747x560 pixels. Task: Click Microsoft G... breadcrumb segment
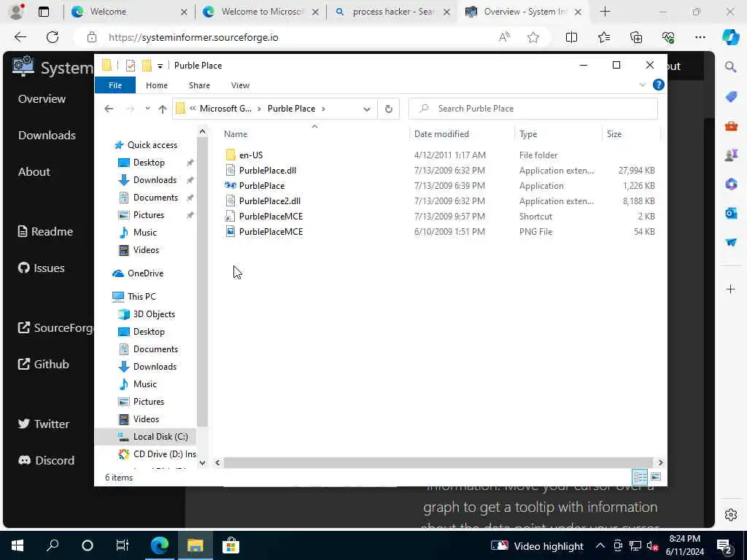tap(225, 109)
